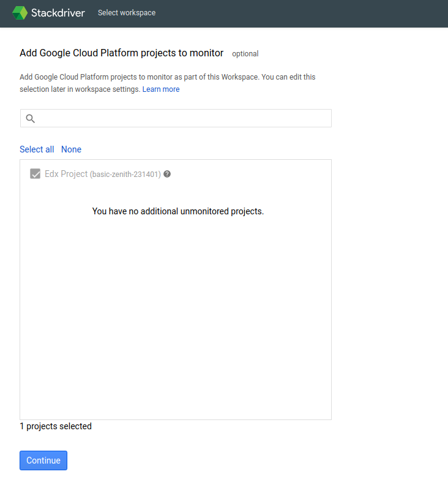This screenshot has width=448, height=496.
Task: Click the workspace description paragraph text
Action: click(168, 78)
